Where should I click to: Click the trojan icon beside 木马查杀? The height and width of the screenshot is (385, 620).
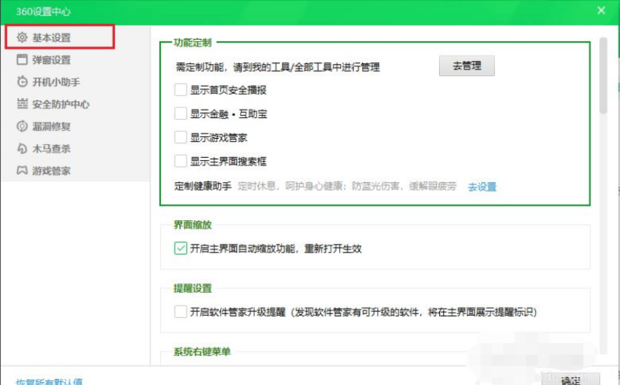pyautogui.click(x=22, y=148)
